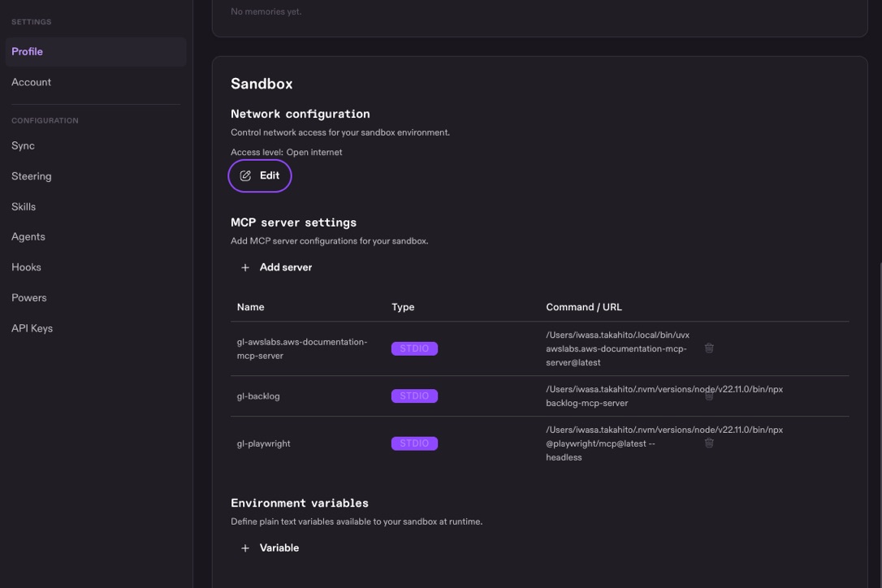Viewport: 882px width, 588px height.
Task: Open the Profile settings page
Action: 96,52
